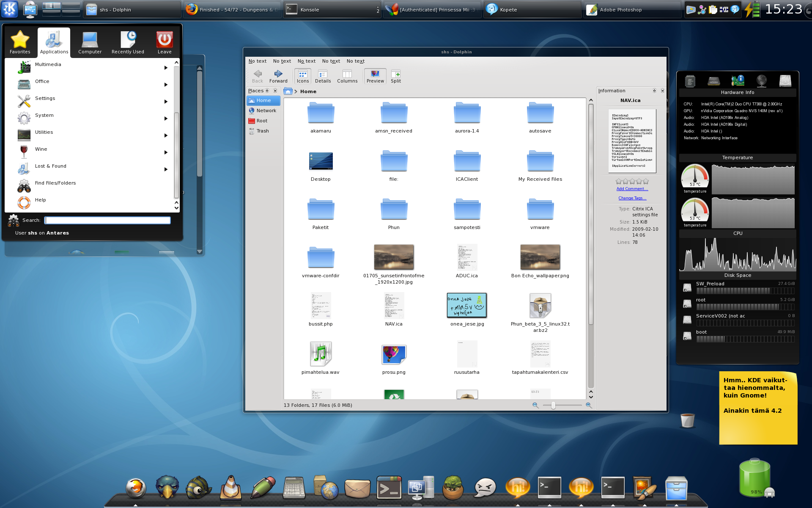The width and height of the screenshot is (812, 508).
Task: Switch to the Computer tab
Action: pos(90,43)
